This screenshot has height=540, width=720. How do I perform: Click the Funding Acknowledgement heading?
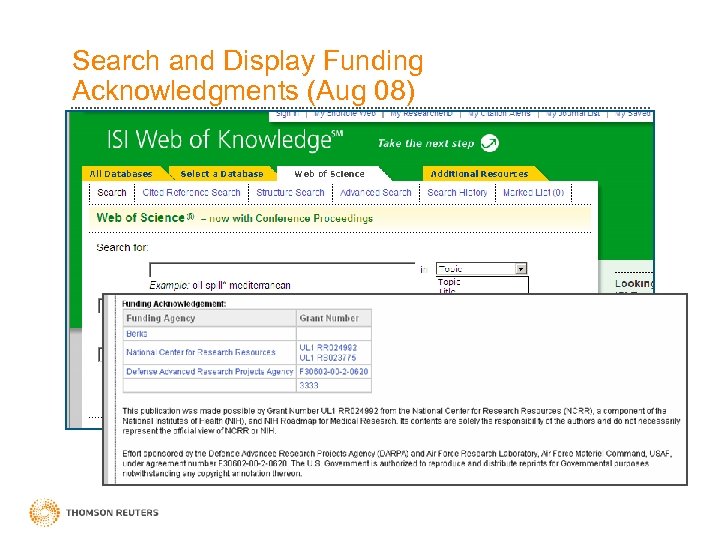(174, 304)
